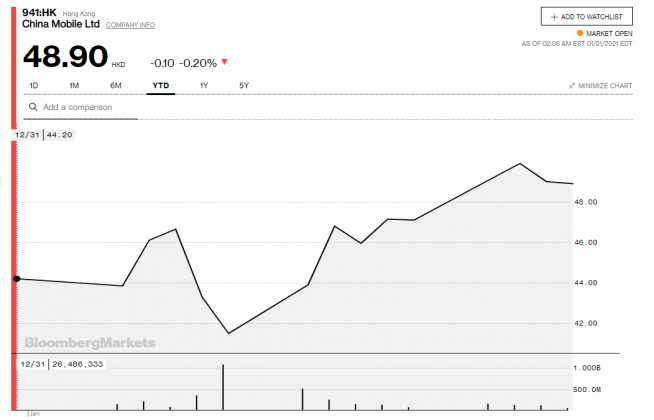Click the 12/31 44.20 price label
Screen dimensions: 654x420
point(46,134)
